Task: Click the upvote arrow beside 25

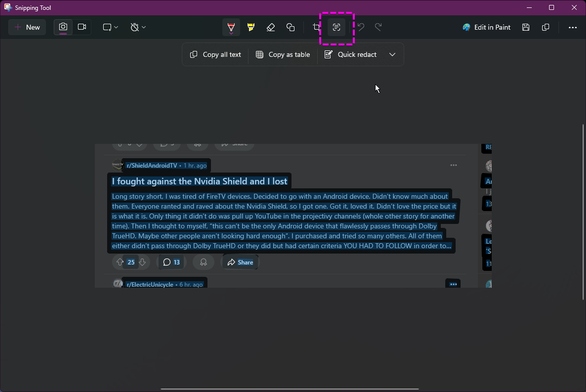Action: tap(120, 262)
